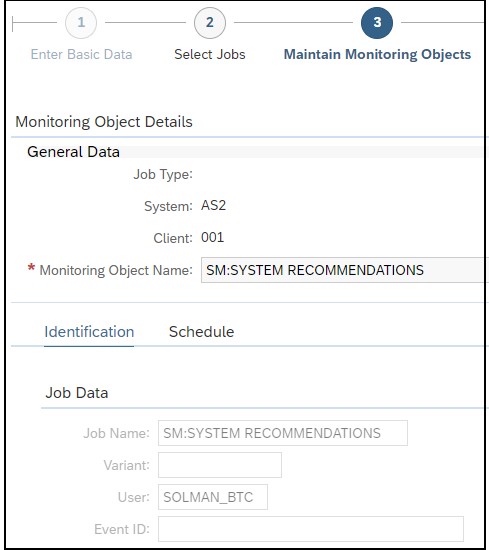489x550 pixels.
Task: Click the Monitoring Object Details heading
Action: (x=104, y=122)
